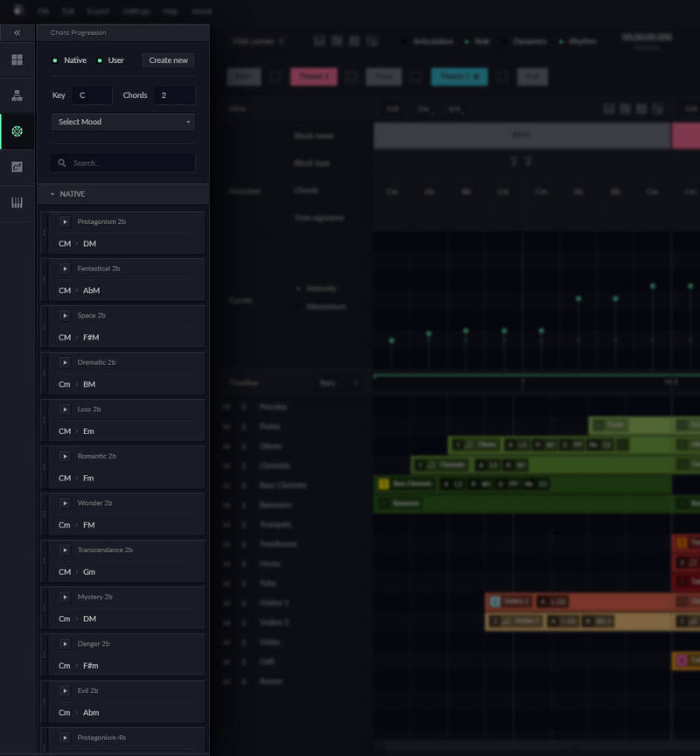The height and width of the screenshot is (756, 700).
Task: Open the Select Mood dropdown
Action: coord(123,122)
